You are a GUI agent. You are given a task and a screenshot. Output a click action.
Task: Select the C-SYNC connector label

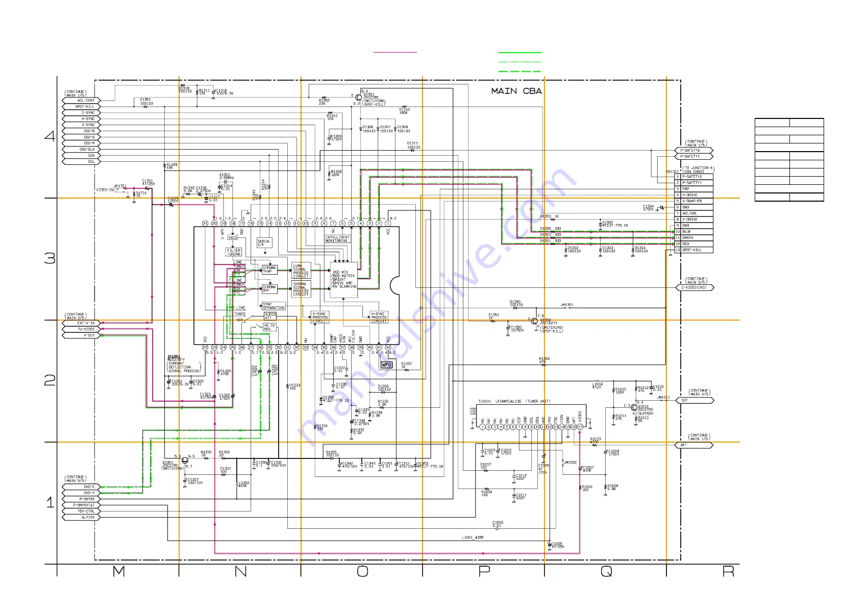pyautogui.click(x=82, y=113)
